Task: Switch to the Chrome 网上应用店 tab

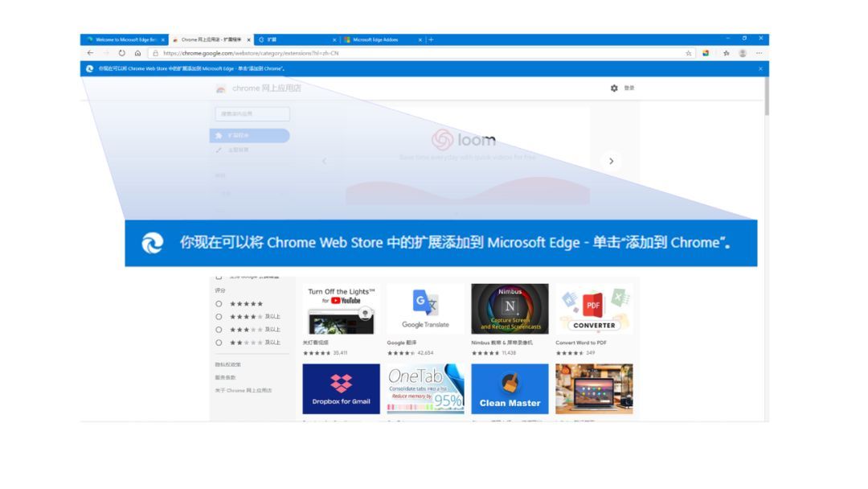Action: (211, 40)
